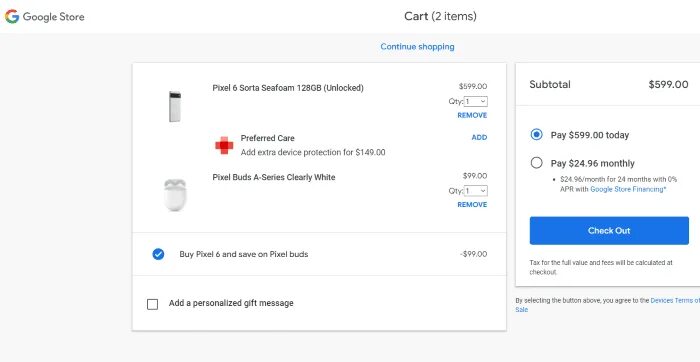Open the Pixel 6 quantity dropdown
Image resolution: width=700 pixels, height=362 pixels.
[x=475, y=102]
